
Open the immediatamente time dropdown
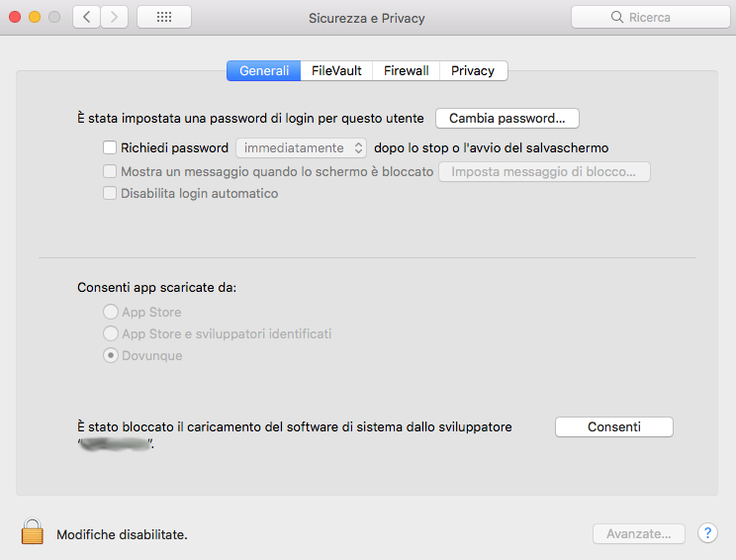(301, 147)
